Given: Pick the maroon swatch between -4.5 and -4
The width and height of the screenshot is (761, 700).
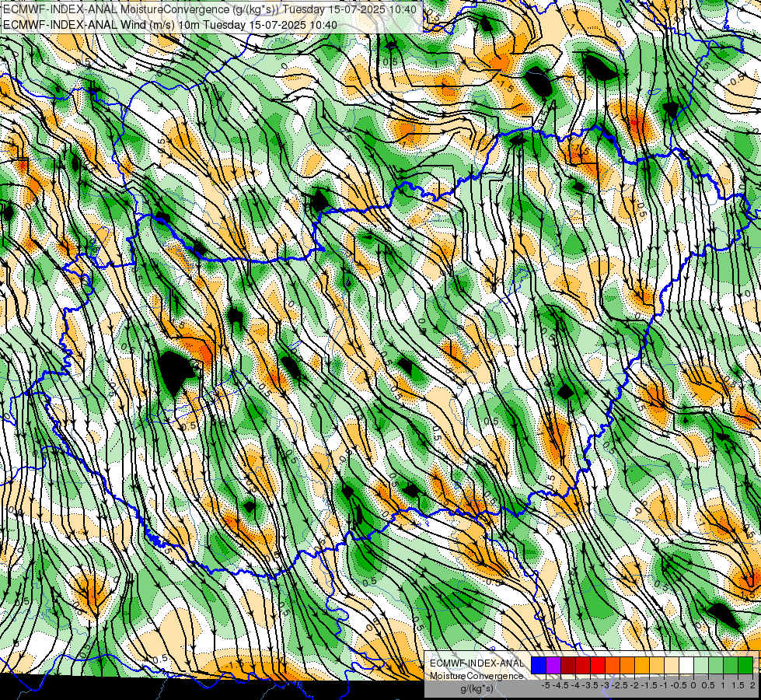Looking at the screenshot, I should click(568, 666).
